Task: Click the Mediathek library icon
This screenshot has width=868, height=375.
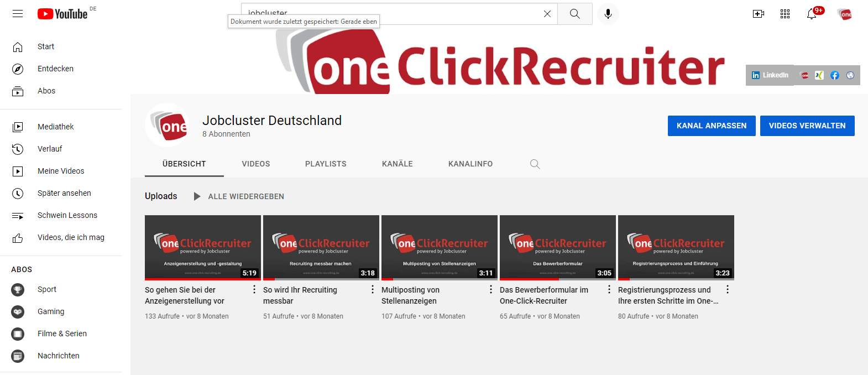Action: (18, 127)
